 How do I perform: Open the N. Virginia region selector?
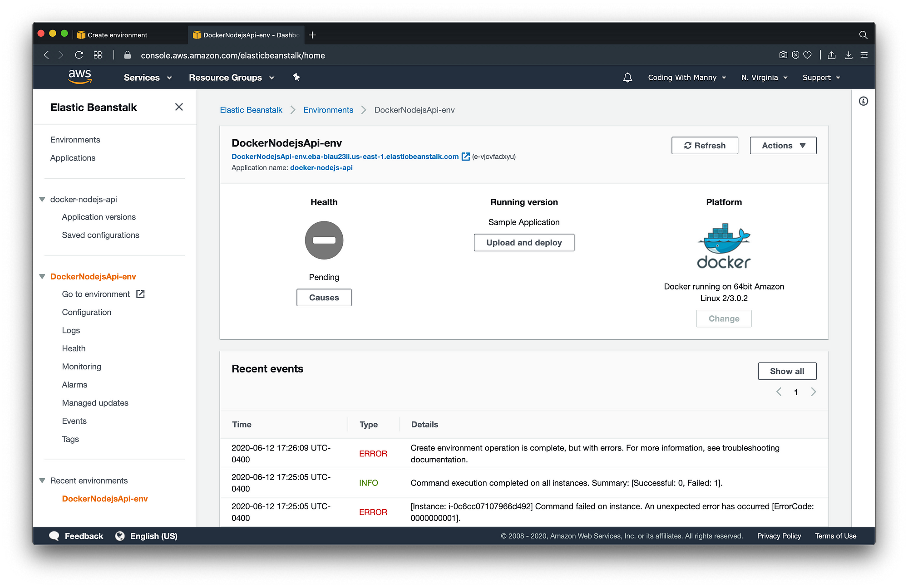(x=764, y=78)
